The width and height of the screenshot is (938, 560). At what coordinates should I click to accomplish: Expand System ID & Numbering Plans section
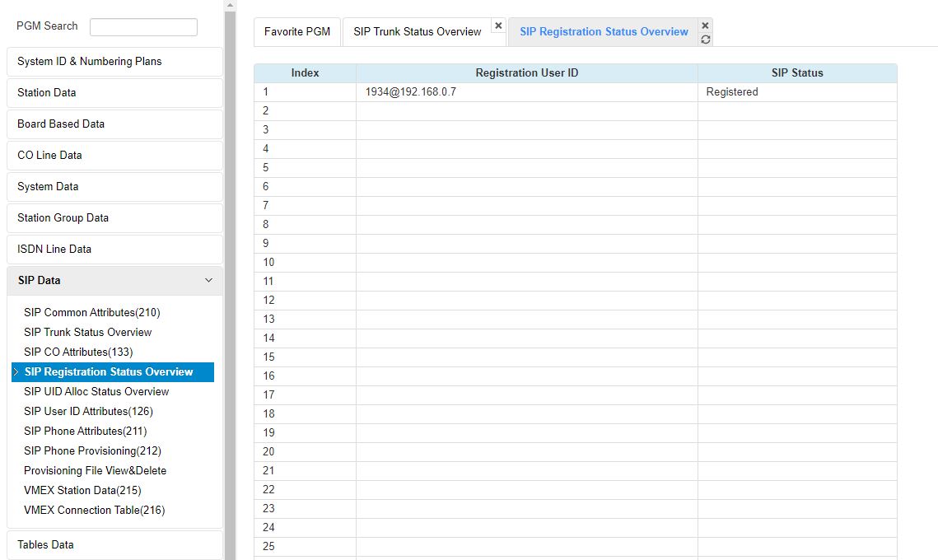point(114,62)
